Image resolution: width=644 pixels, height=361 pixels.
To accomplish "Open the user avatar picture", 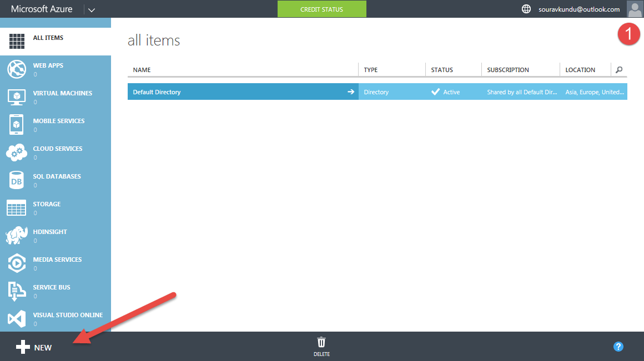I will coord(635,9).
